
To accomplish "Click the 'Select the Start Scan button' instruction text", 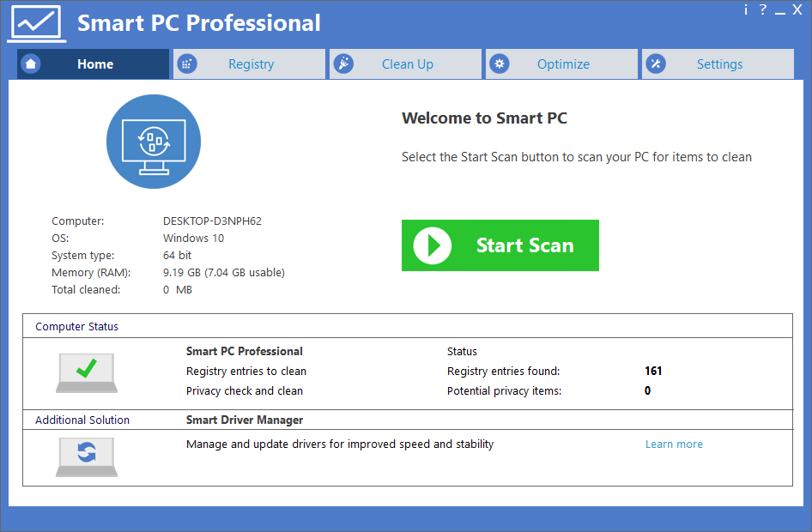I will pos(577,157).
